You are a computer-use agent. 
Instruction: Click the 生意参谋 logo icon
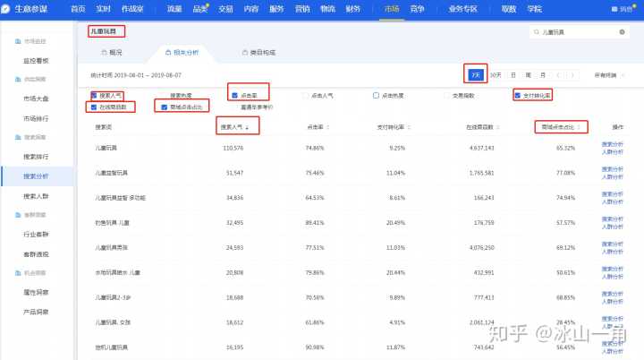(8, 8)
